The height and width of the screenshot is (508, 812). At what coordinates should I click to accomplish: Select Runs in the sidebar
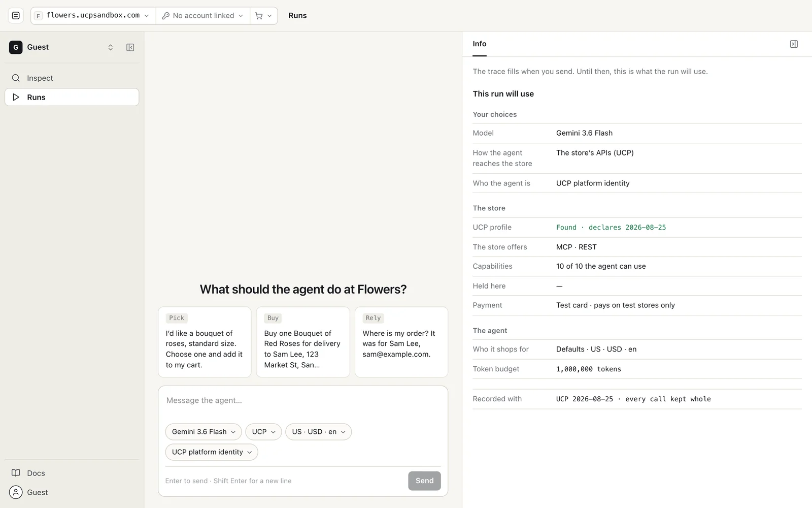pos(72,97)
